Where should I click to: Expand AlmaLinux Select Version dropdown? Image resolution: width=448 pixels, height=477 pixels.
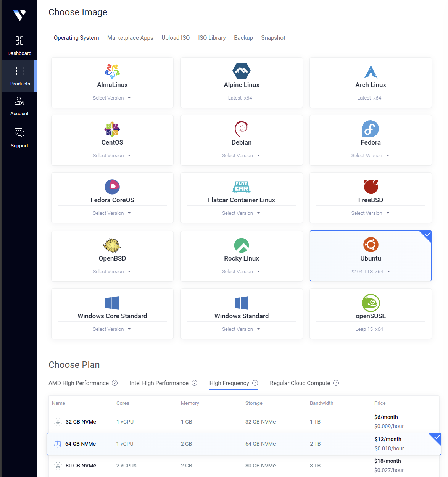pyautogui.click(x=112, y=98)
